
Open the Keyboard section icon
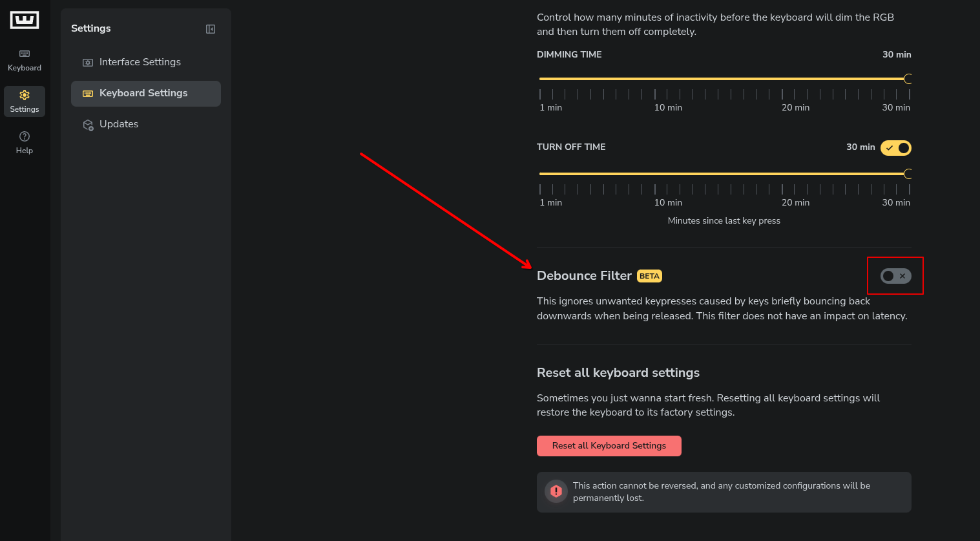[25, 54]
